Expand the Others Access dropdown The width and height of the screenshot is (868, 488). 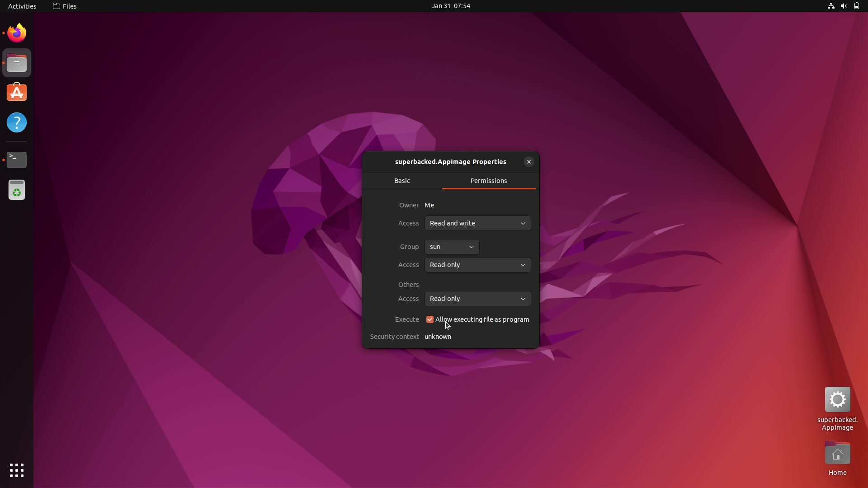coord(477,299)
